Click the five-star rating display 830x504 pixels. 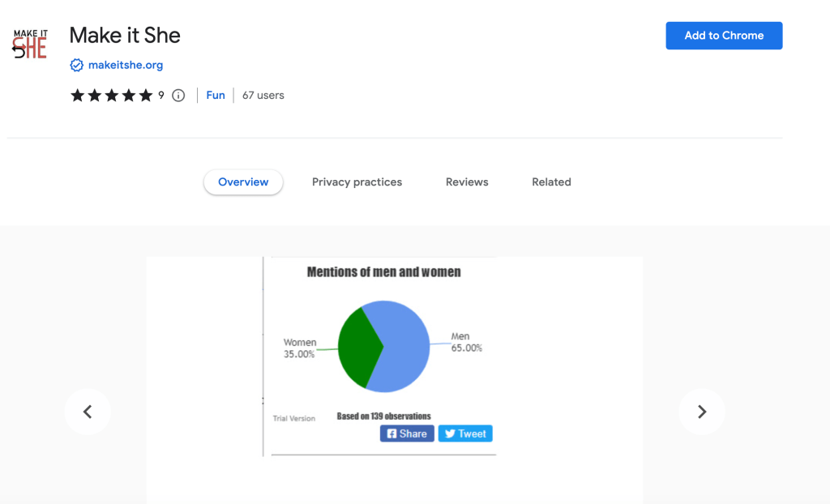[112, 96]
